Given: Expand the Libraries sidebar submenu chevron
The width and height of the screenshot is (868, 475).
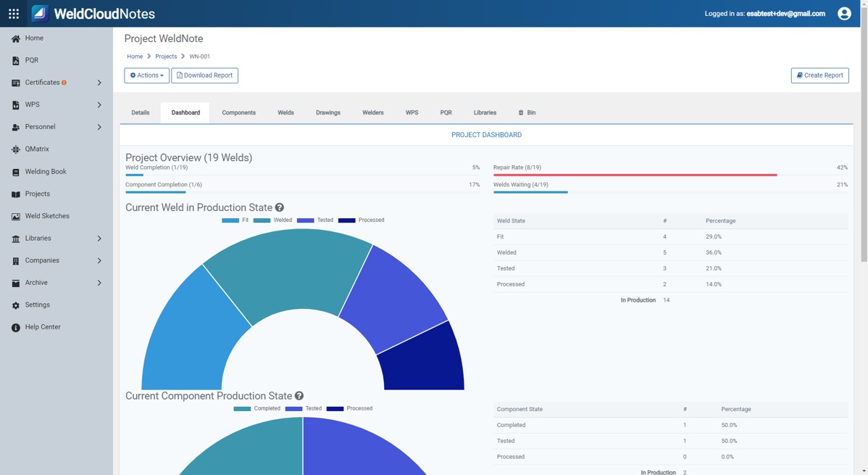Looking at the screenshot, I should 99,239.
